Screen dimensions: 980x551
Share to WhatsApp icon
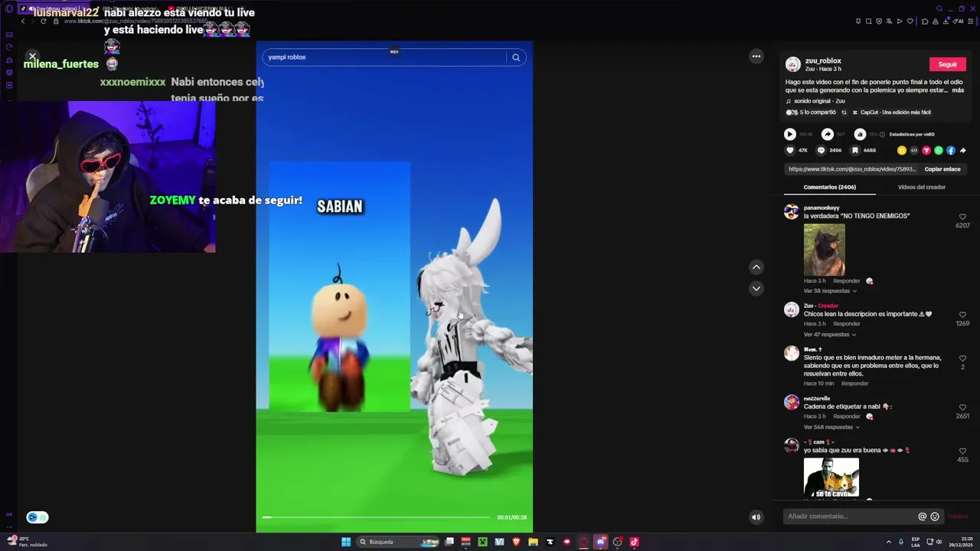pos(939,151)
